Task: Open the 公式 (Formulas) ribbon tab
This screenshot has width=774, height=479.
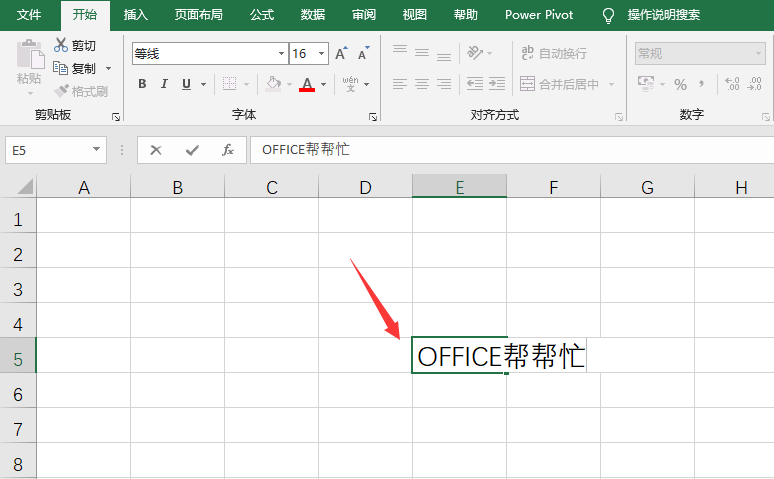Action: point(262,15)
